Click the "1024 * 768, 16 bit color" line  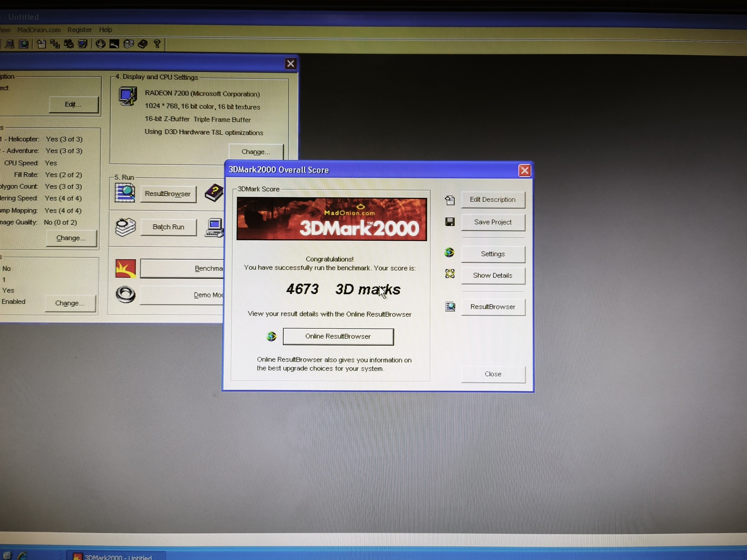[x=202, y=107]
